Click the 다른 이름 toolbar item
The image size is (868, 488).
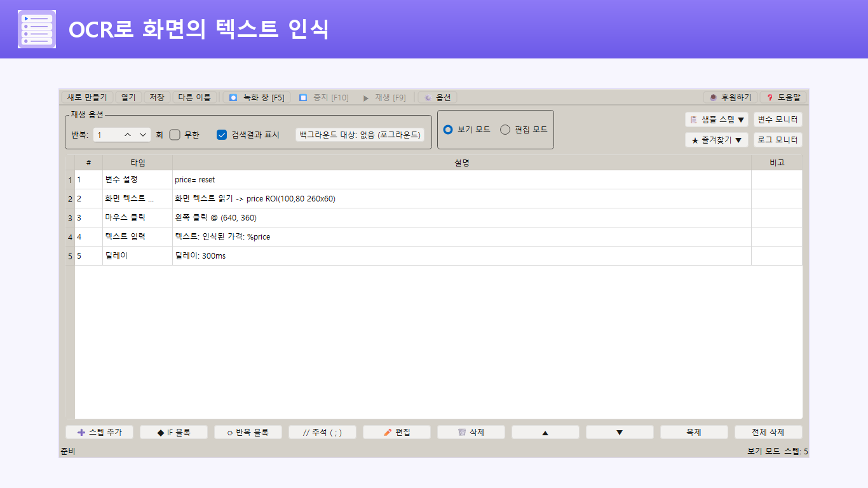[x=194, y=97]
